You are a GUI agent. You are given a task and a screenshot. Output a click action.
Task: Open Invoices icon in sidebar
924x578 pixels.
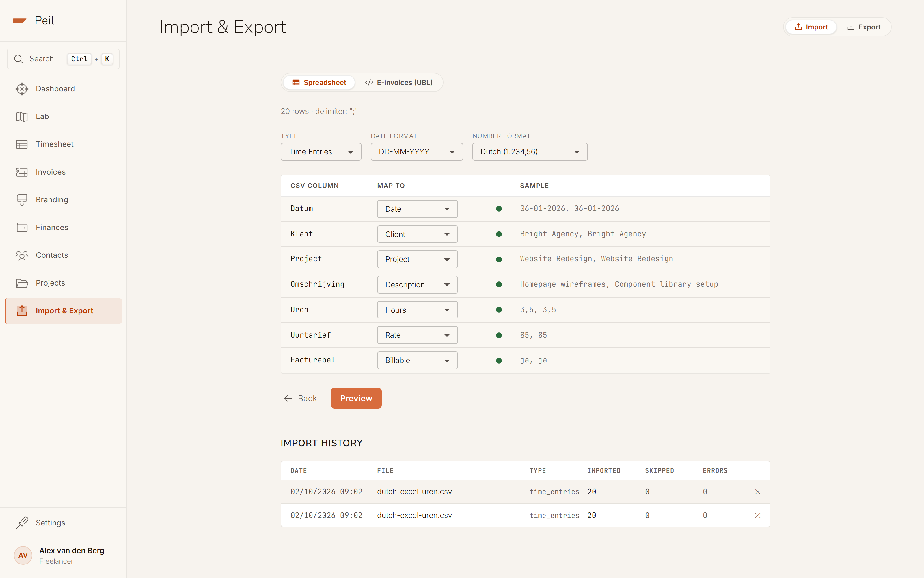(x=22, y=172)
